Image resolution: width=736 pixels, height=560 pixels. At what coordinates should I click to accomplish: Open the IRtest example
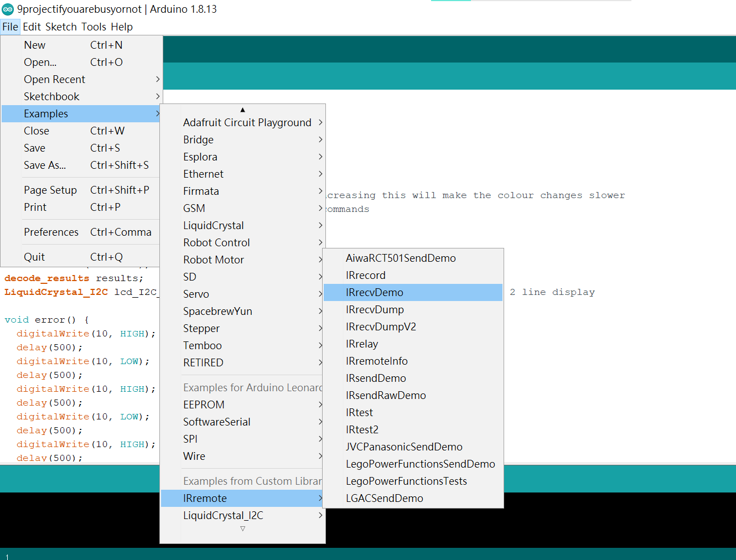pos(413,412)
